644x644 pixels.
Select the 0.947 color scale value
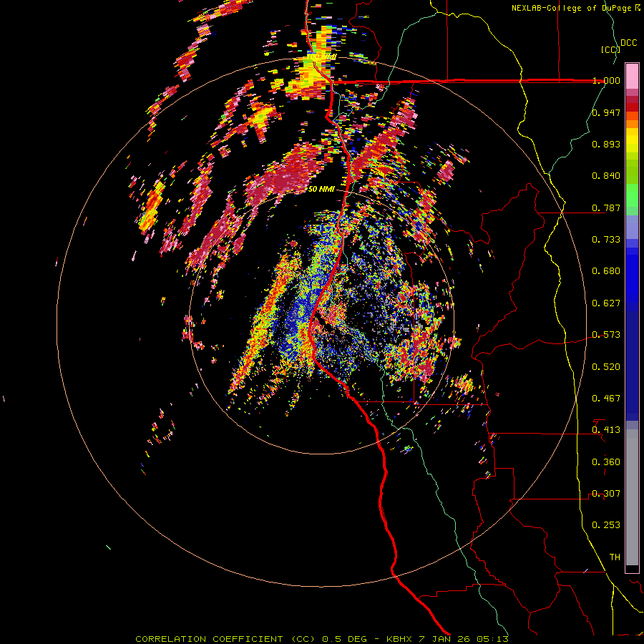point(606,112)
